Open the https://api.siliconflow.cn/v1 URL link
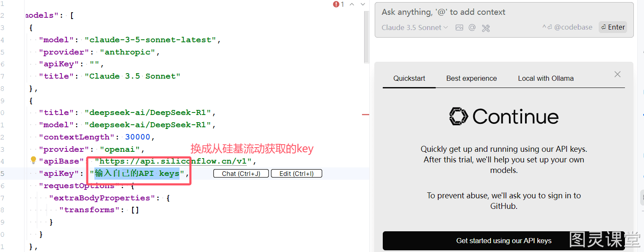The height and width of the screenshot is (252, 644). pos(173,161)
